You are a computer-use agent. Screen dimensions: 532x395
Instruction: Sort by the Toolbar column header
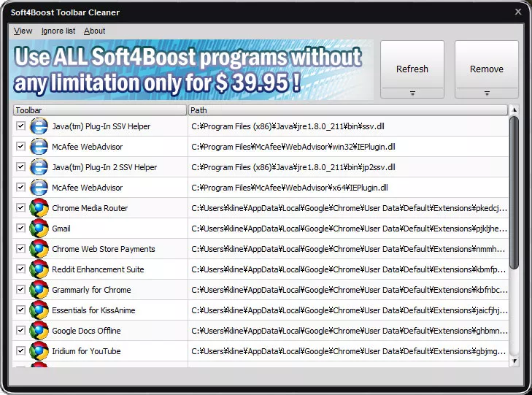[x=100, y=110]
